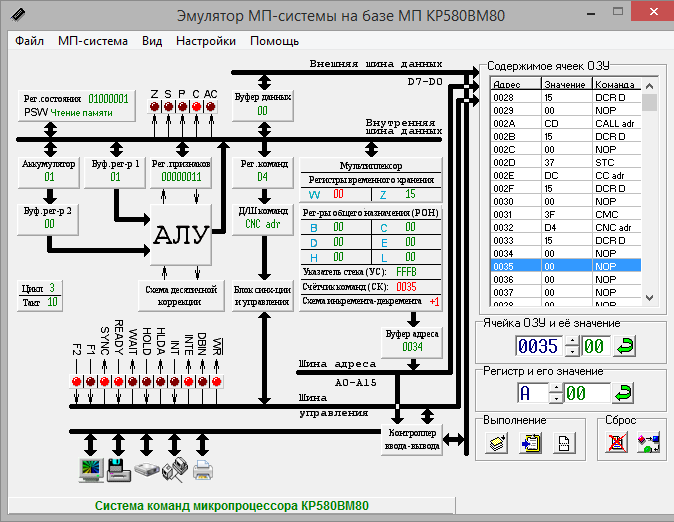
Task: Increment the memory cell address with the up arrow
Action: tap(572, 341)
